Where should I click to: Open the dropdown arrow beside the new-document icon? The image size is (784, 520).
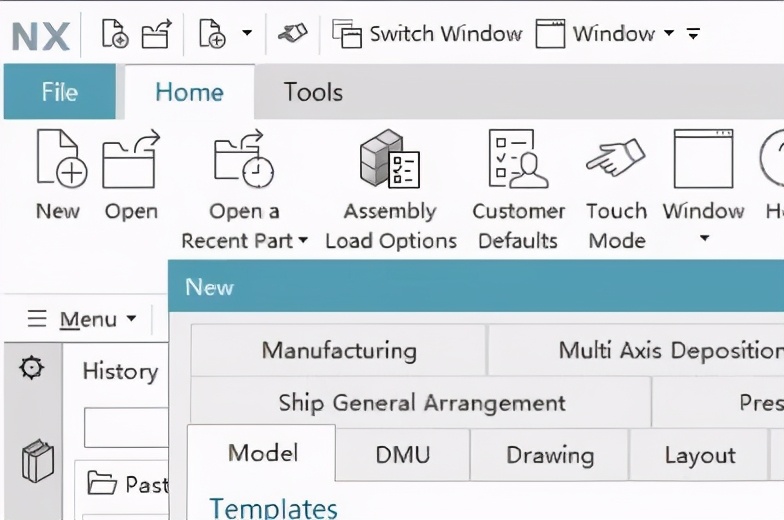coord(247,33)
